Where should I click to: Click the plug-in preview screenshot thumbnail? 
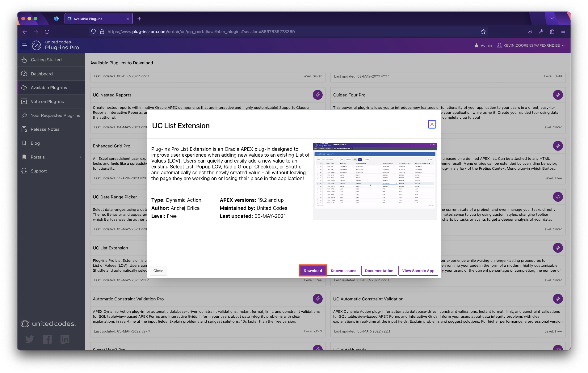(x=375, y=181)
